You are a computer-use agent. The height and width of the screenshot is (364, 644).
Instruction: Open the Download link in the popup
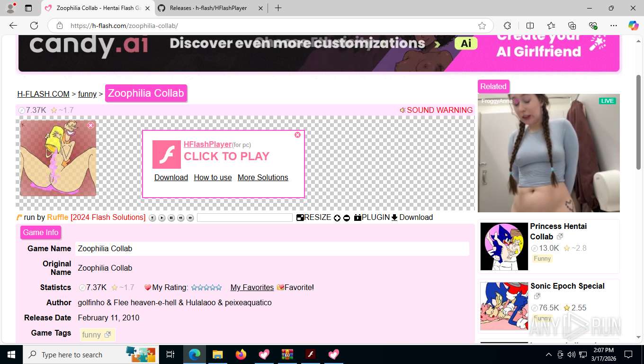tap(171, 177)
